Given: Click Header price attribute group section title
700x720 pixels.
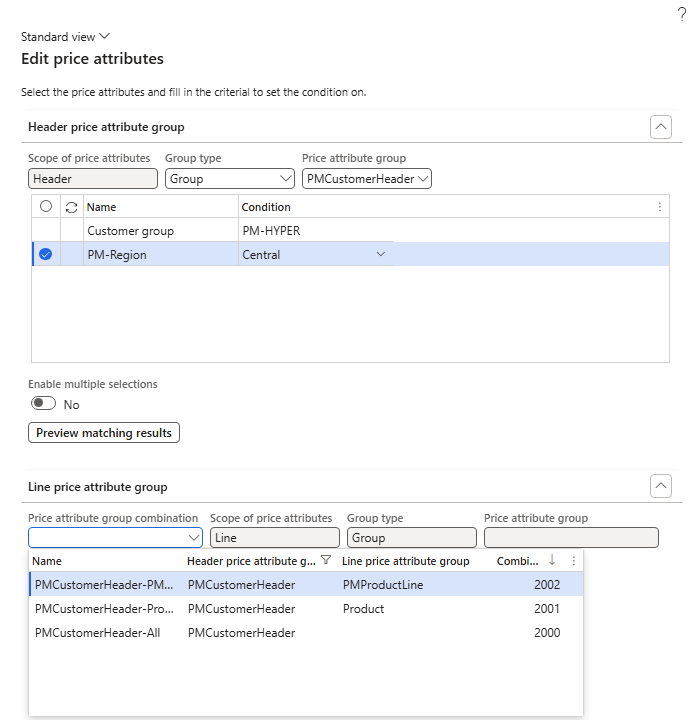Looking at the screenshot, I should click(106, 127).
